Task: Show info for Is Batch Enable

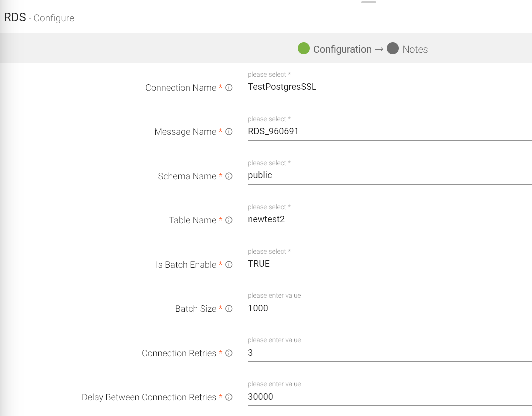Action: pos(229,265)
